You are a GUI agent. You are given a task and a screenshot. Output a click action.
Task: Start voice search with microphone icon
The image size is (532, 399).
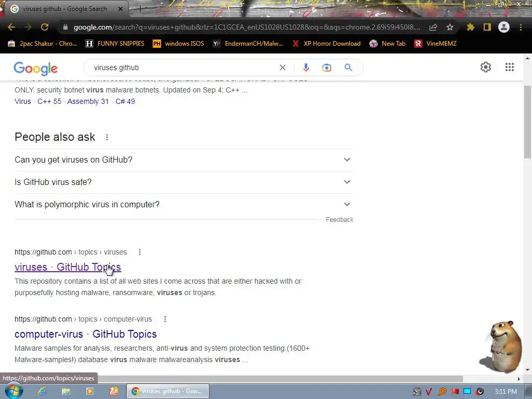[305, 68]
